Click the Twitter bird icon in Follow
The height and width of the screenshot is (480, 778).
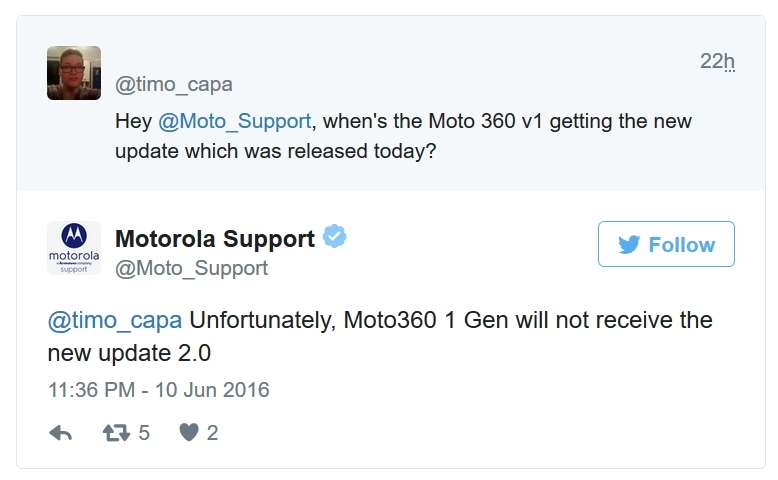click(629, 244)
